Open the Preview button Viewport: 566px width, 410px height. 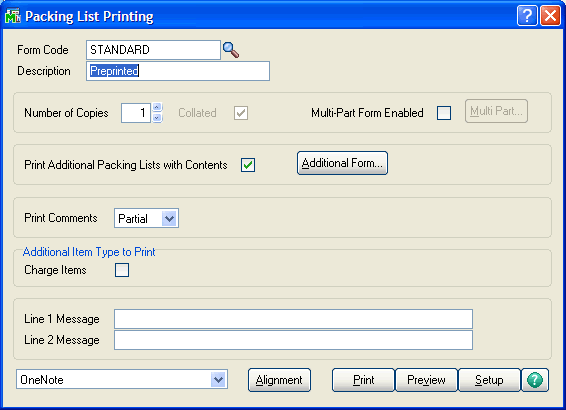(426, 380)
